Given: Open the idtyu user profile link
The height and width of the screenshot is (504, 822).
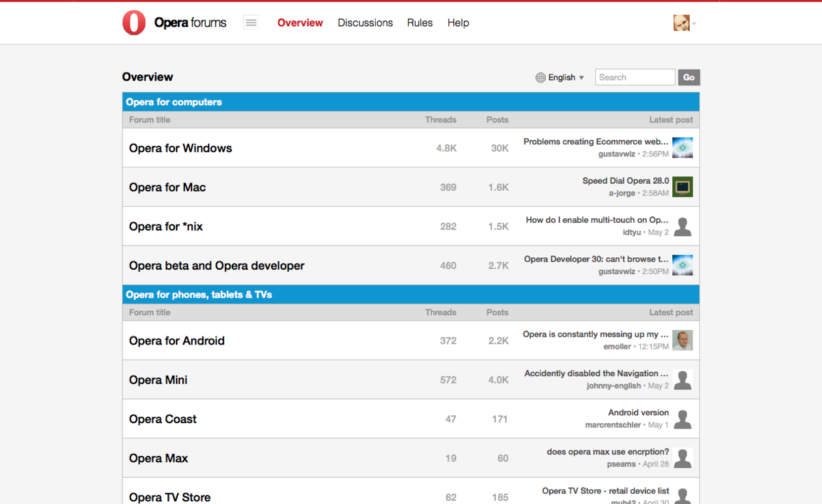Looking at the screenshot, I should 632,232.
